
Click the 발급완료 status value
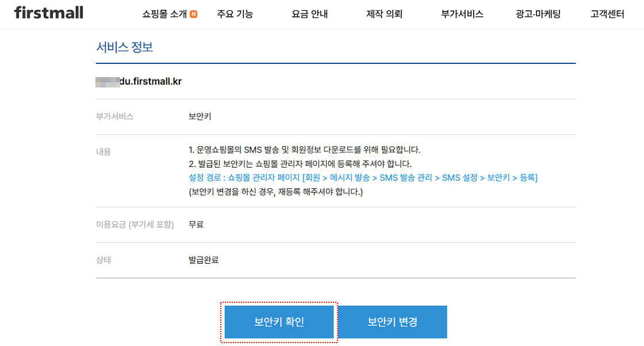click(204, 260)
